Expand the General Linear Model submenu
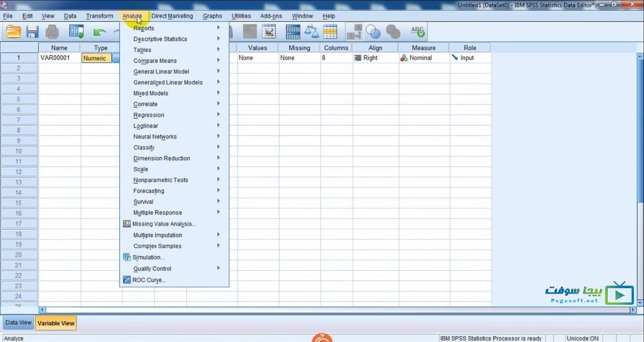The height and width of the screenshot is (342, 644). [x=174, y=71]
